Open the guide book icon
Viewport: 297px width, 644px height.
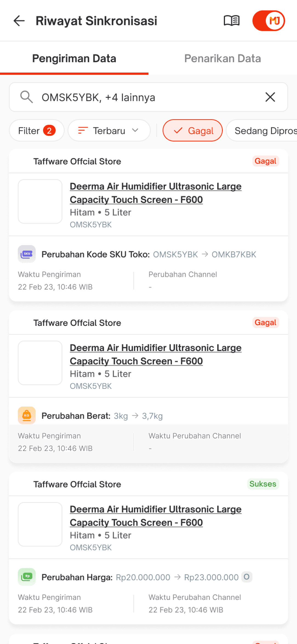(232, 21)
